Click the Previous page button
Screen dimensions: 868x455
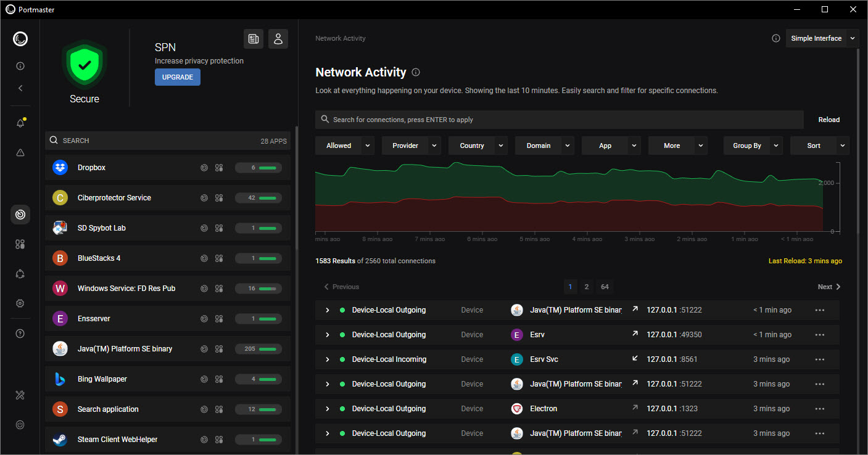[341, 287]
